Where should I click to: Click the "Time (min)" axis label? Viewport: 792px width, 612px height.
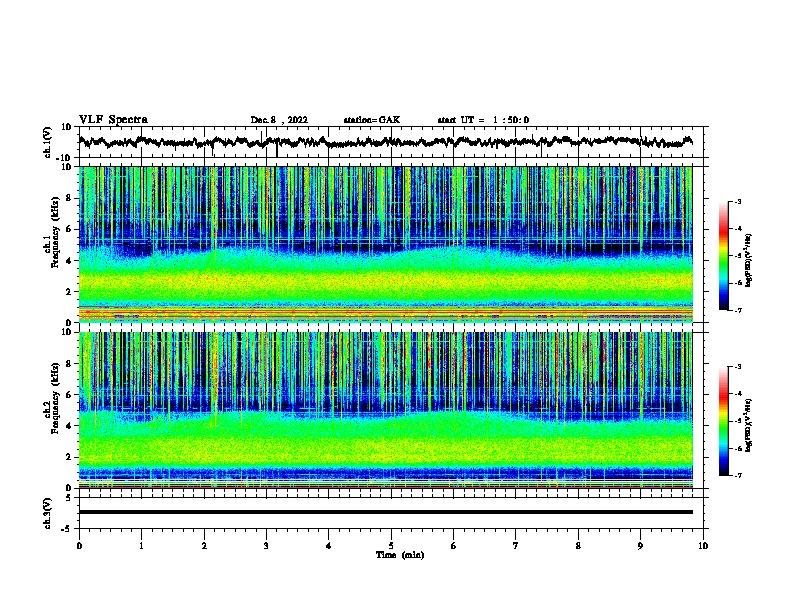(x=400, y=555)
